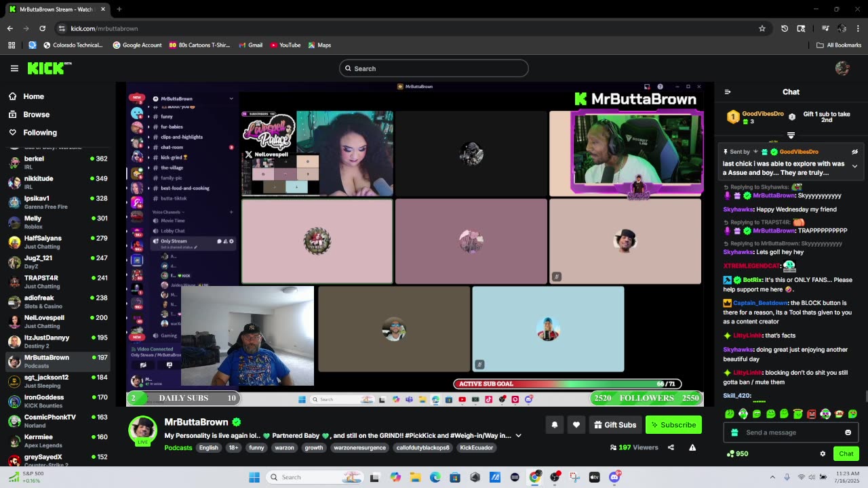Hide the pinned message

pyautogui.click(x=854, y=152)
